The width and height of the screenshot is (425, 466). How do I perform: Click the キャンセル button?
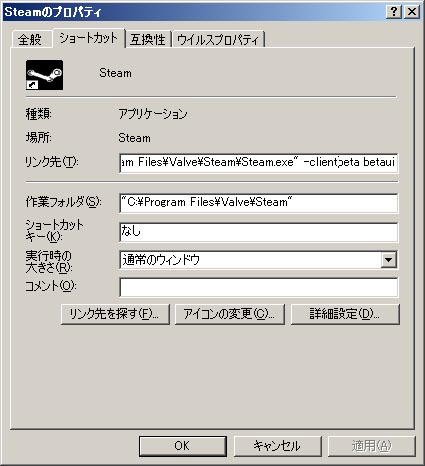277,446
